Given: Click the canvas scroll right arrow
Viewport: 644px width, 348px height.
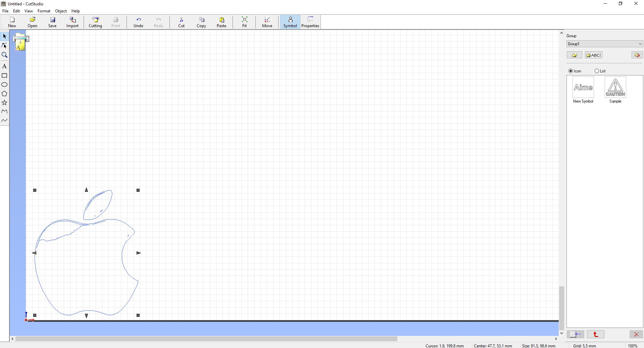Looking at the screenshot, I should click(556, 339).
